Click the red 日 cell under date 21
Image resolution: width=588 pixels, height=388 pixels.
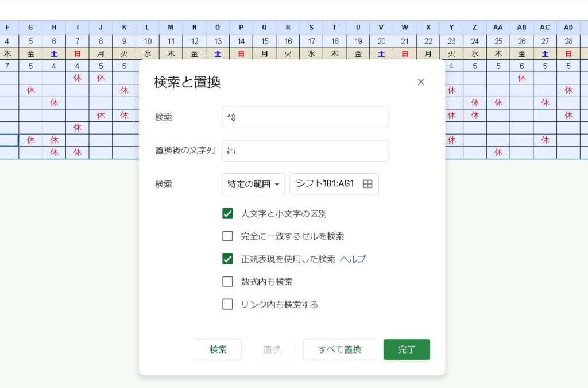click(405, 53)
